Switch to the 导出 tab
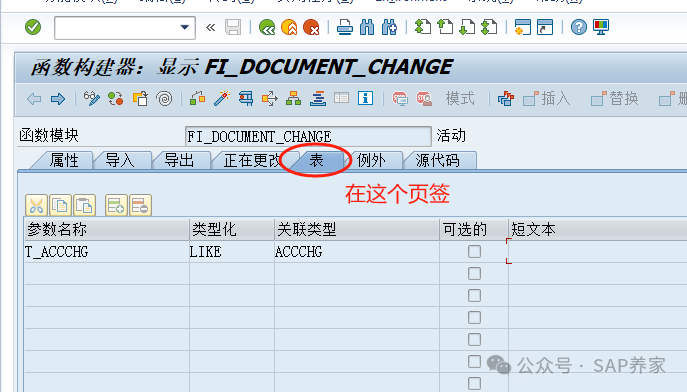The height and width of the screenshot is (392, 687). tap(179, 160)
